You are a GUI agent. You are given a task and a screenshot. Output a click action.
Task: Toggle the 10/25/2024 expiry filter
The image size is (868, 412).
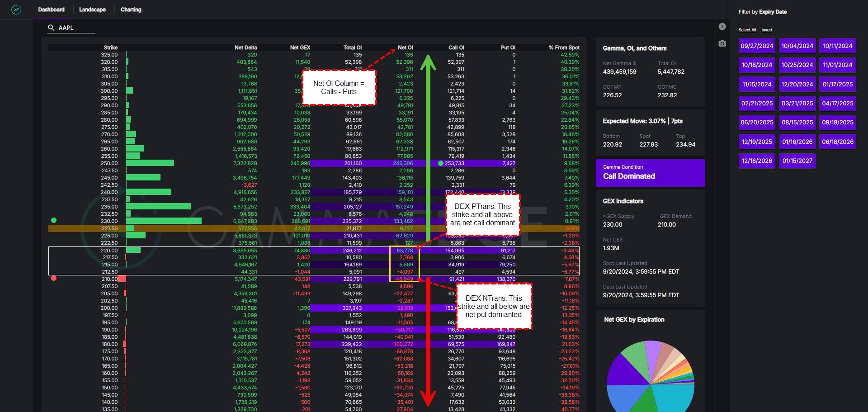pyautogui.click(x=797, y=65)
